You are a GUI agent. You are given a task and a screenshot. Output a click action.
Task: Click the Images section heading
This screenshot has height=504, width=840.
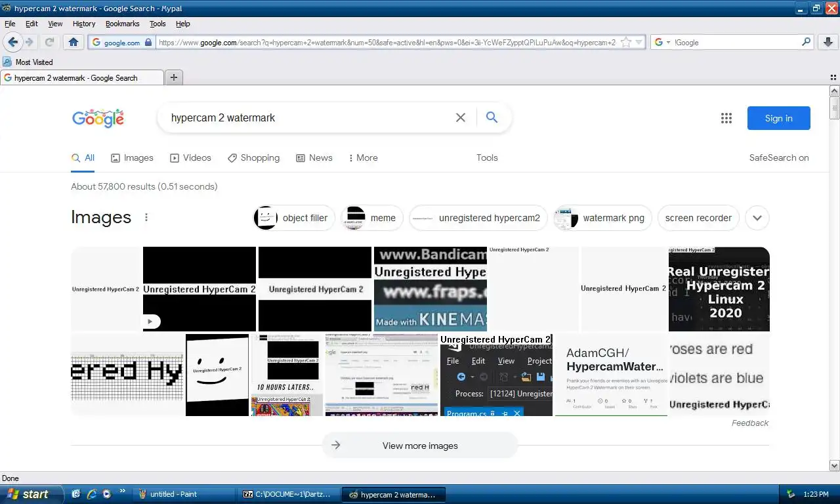pos(101,217)
